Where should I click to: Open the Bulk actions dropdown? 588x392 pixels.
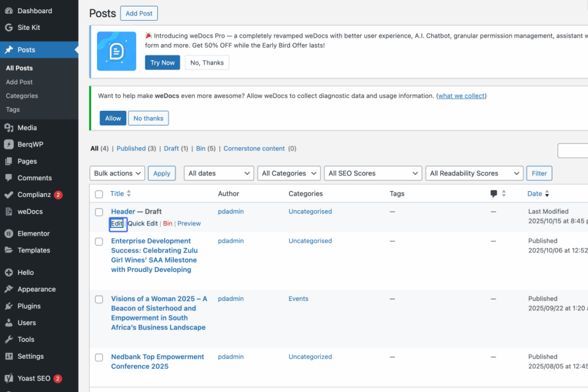[117, 173]
